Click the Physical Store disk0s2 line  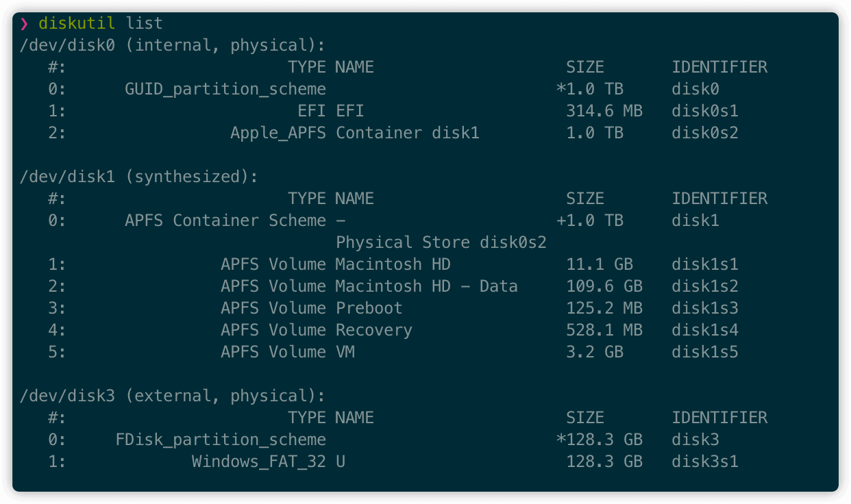pyautogui.click(x=441, y=242)
